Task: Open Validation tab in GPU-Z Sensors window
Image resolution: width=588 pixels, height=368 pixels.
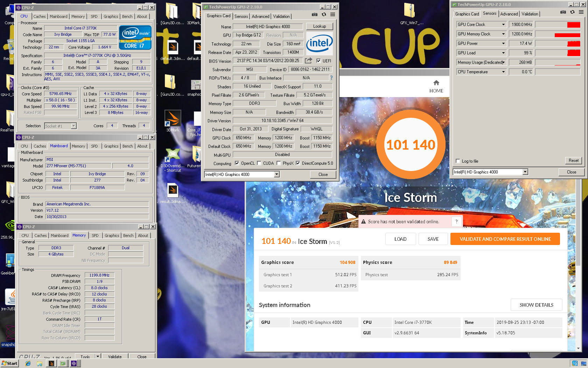Action: point(530,14)
